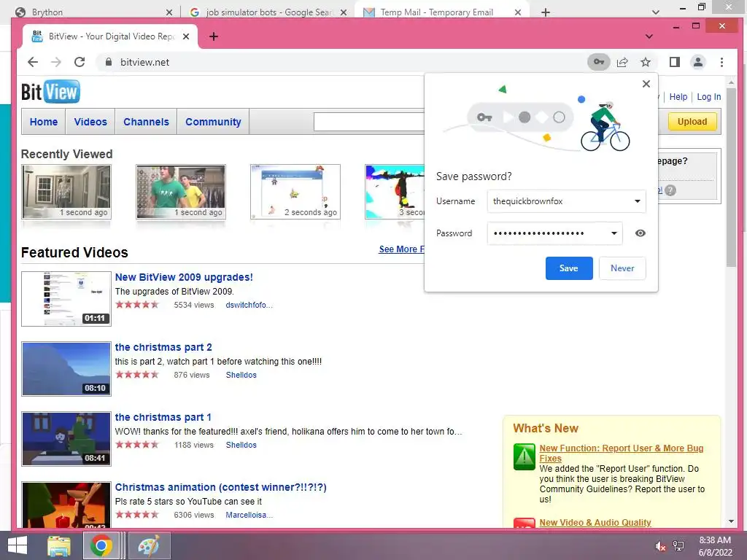Screen dimensions: 747x560
Task: Open the Chrome profile avatar
Action: [698, 62]
